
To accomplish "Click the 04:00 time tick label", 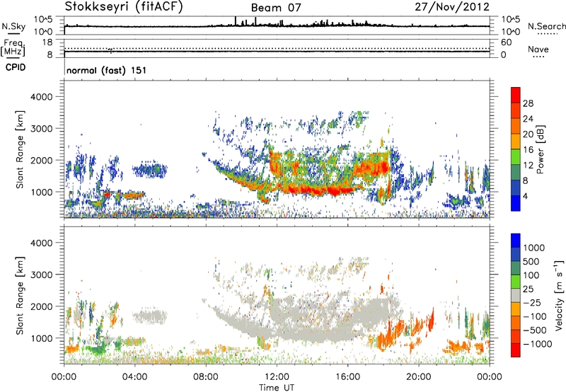I will coord(134,377).
